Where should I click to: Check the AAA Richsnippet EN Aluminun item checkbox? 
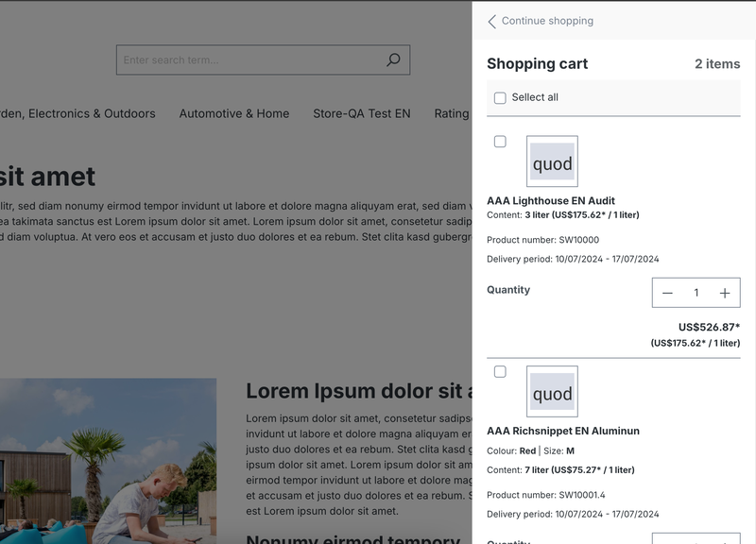pos(500,372)
